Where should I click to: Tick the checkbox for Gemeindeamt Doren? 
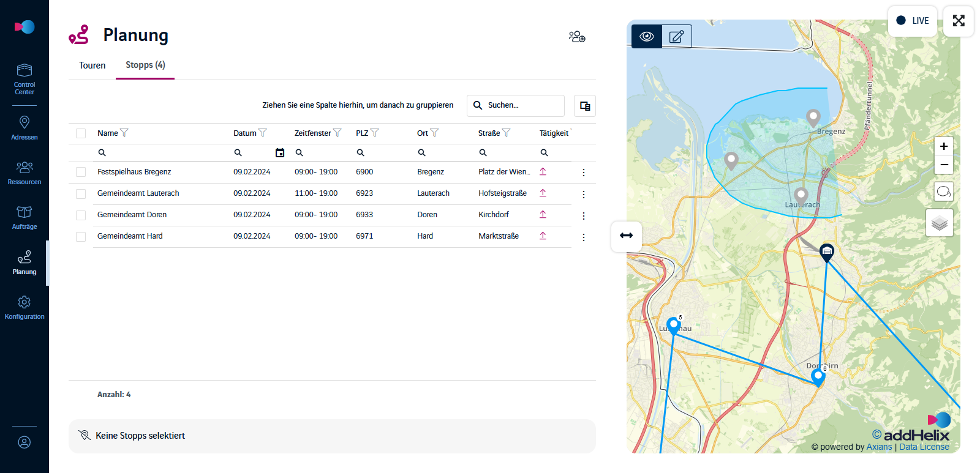click(81, 215)
